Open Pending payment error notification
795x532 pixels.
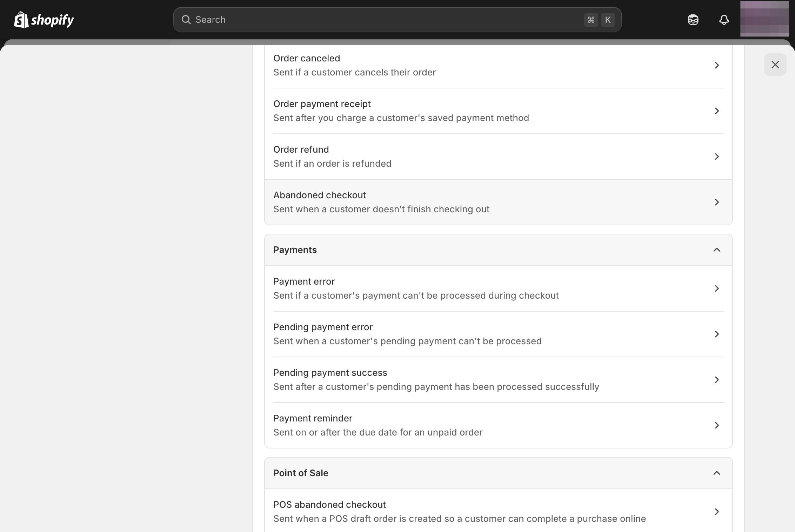(498, 334)
